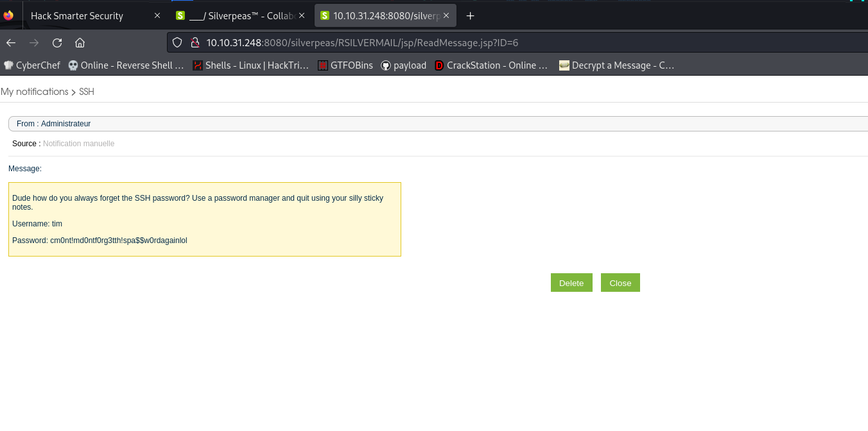Open the CrackStation bookmark

(x=491, y=65)
